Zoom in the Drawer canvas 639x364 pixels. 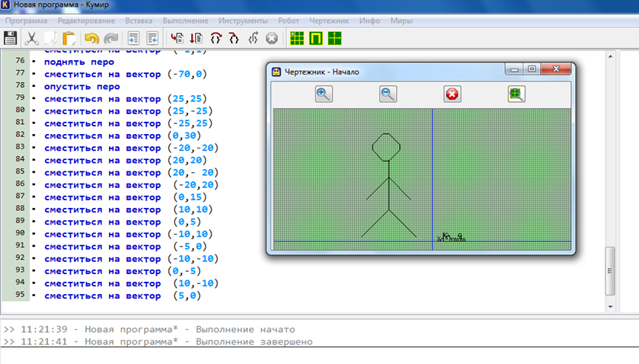click(324, 94)
